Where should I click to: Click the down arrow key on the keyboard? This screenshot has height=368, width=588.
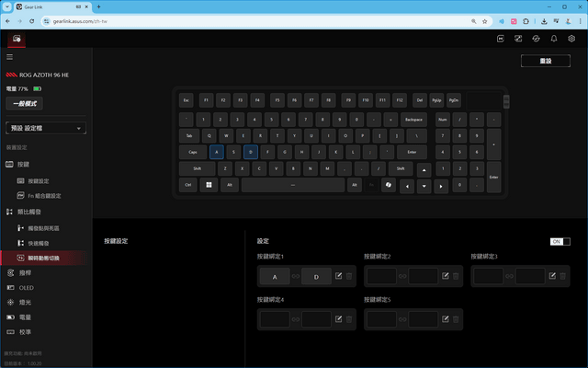click(x=424, y=186)
